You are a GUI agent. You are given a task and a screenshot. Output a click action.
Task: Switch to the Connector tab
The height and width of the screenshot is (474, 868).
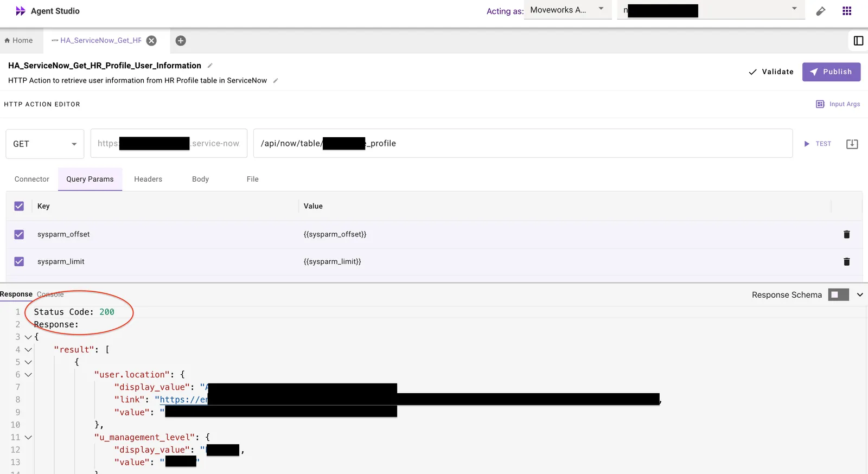pyautogui.click(x=32, y=179)
